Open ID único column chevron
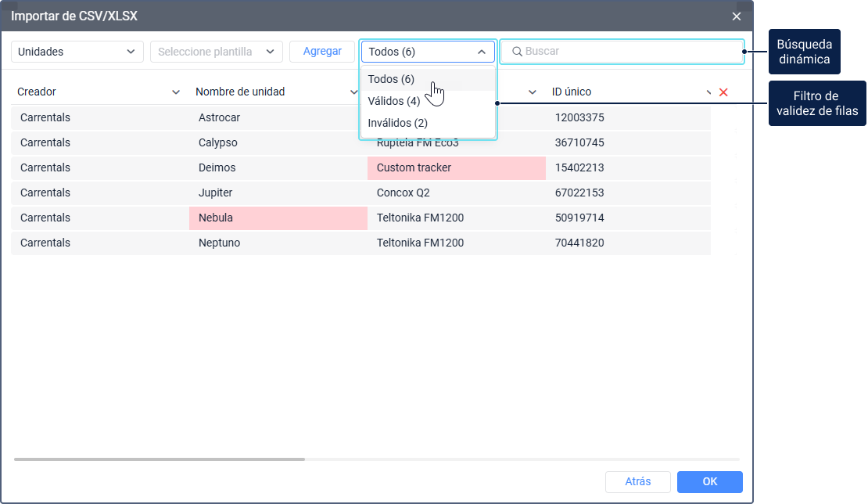The width and height of the screenshot is (868, 504). (708, 92)
